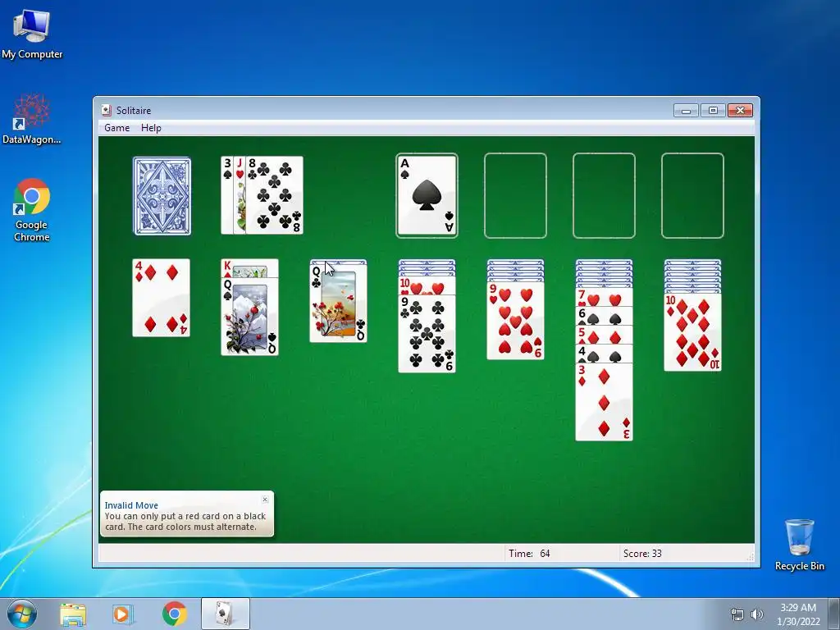Open the Help menu
This screenshot has width=840, height=630.
click(x=151, y=127)
